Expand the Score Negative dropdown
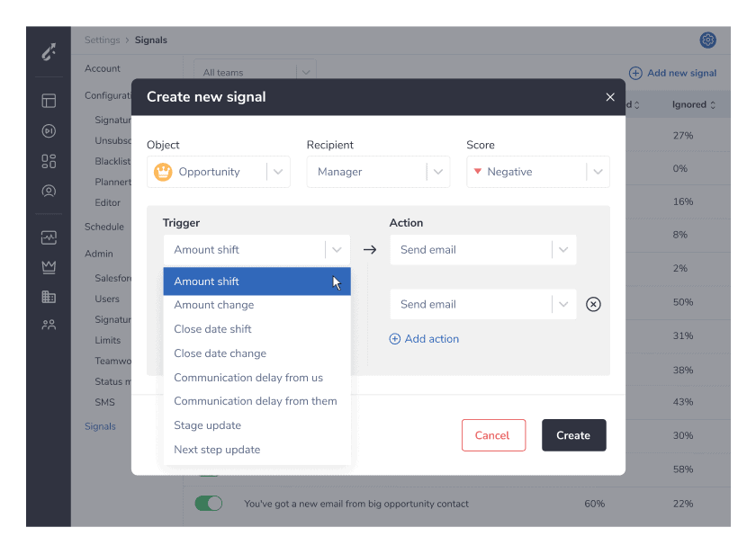Image resolution: width=756 pixels, height=554 pixels. pos(538,172)
